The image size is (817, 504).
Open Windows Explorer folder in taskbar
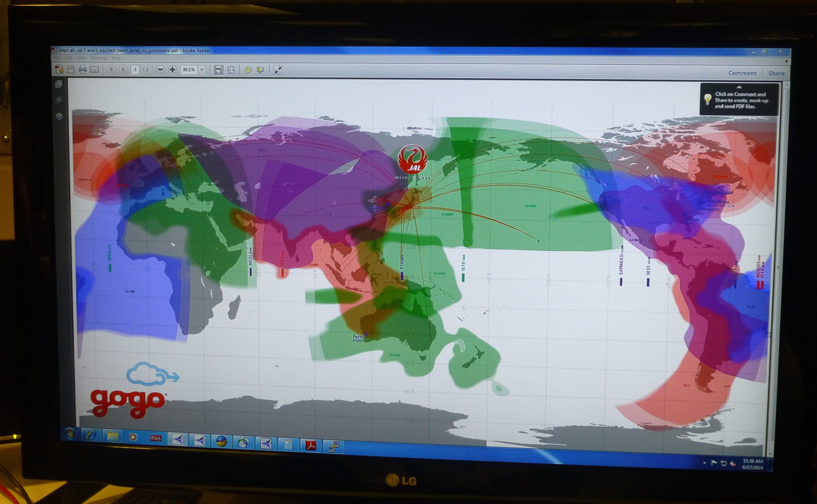(112, 436)
